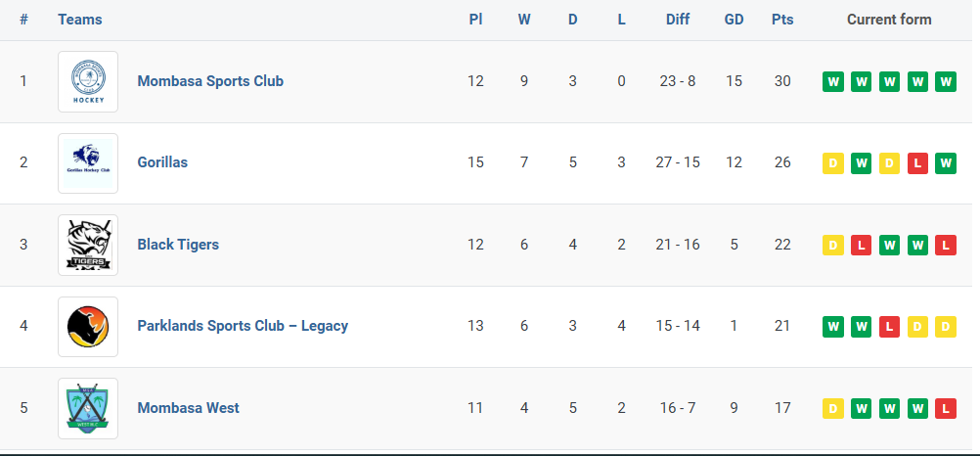
Task: Open the Gorillas team page link
Action: [x=162, y=162]
